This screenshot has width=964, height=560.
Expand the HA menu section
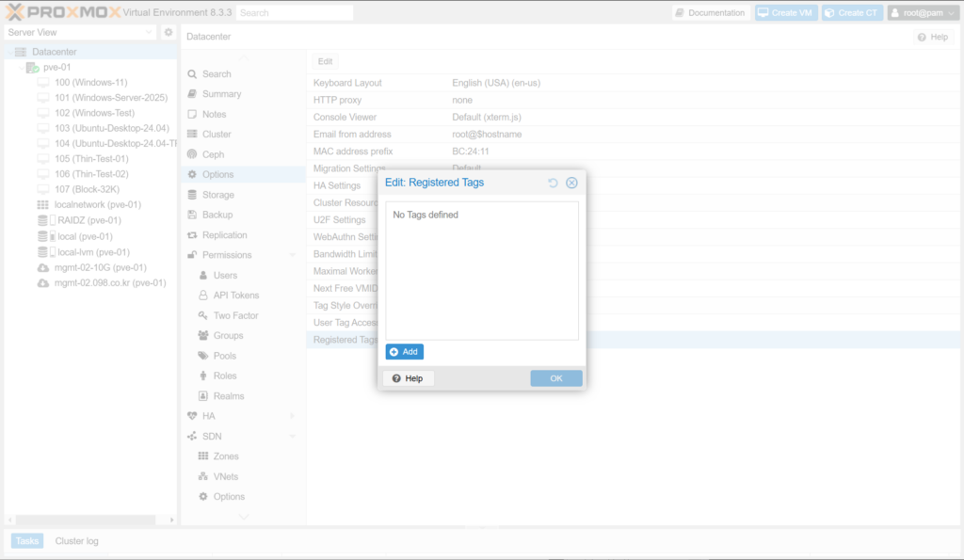[292, 416]
